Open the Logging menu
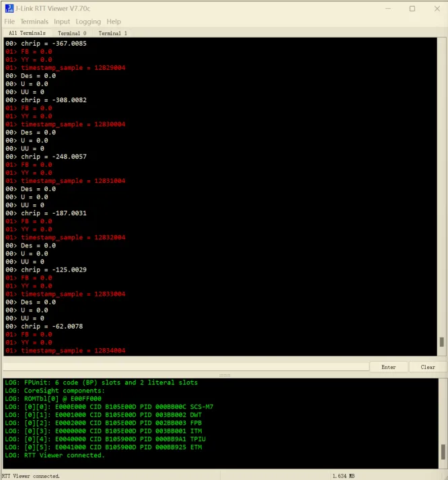Viewport: 448px width, 480px height. 88,22
